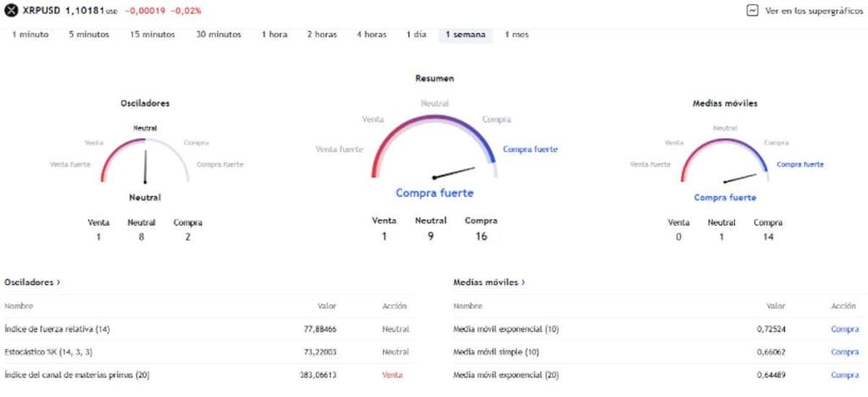Switch to the 15 minutos tab
The image size is (868, 397).
[x=153, y=34]
